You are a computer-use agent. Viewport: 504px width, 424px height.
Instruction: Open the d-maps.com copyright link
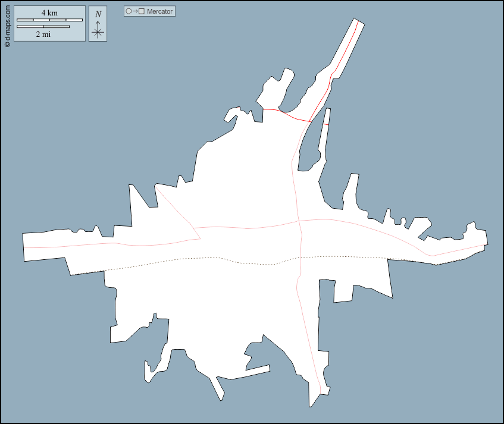tap(7, 22)
